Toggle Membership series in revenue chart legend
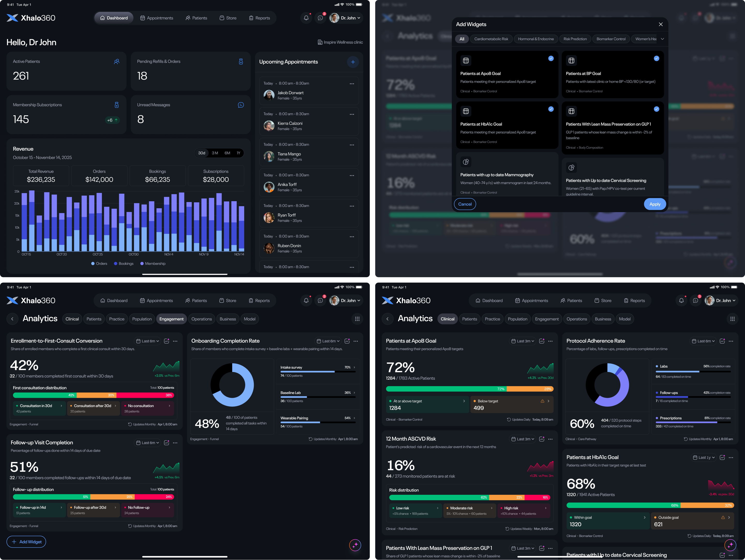The height and width of the screenshot is (560, 745). point(153,264)
